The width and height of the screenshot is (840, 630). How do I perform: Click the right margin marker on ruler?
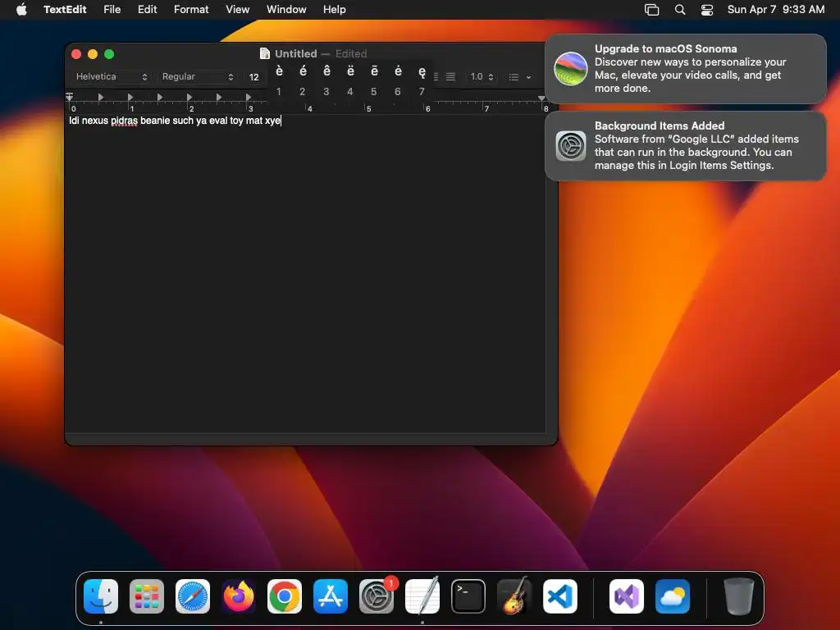point(541,98)
